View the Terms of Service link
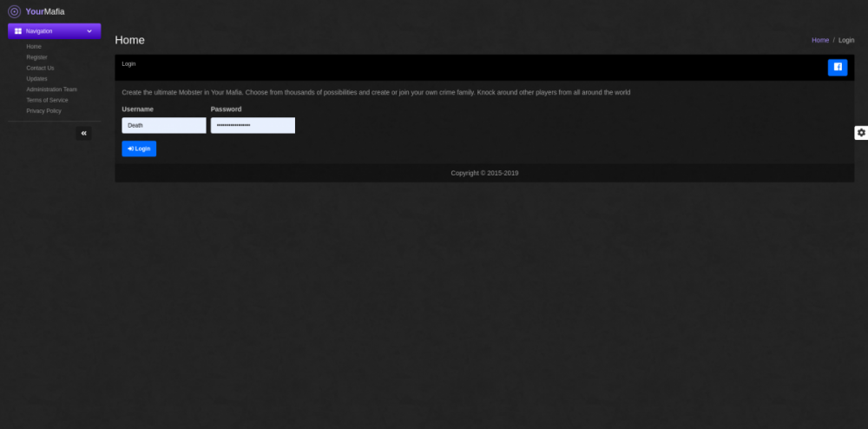868x429 pixels. [47, 100]
